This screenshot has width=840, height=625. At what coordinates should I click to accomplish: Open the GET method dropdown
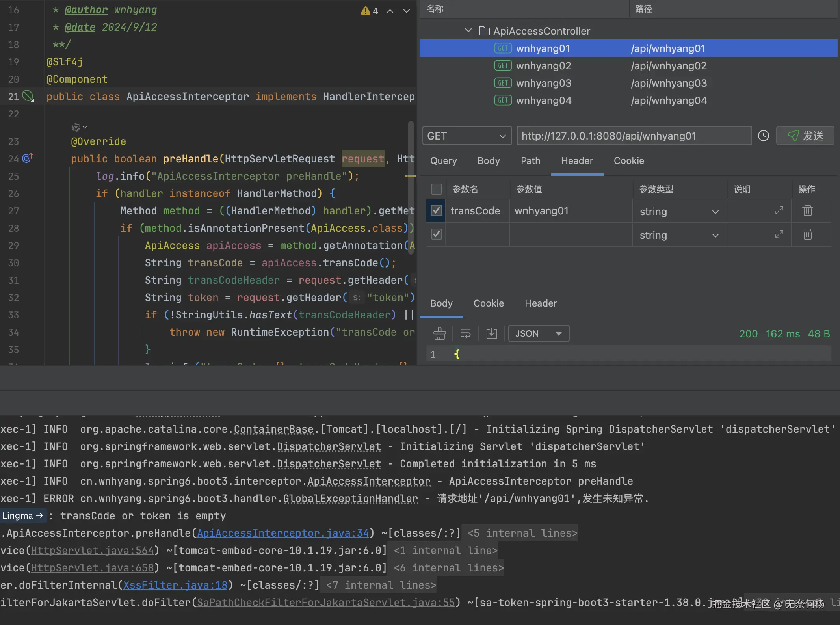click(x=466, y=136)
